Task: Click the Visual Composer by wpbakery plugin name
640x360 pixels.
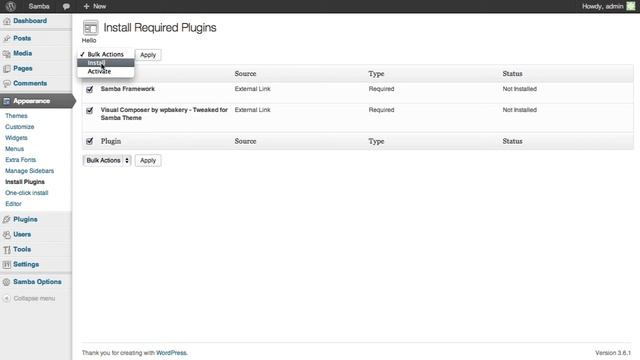Action: point(164,114)
